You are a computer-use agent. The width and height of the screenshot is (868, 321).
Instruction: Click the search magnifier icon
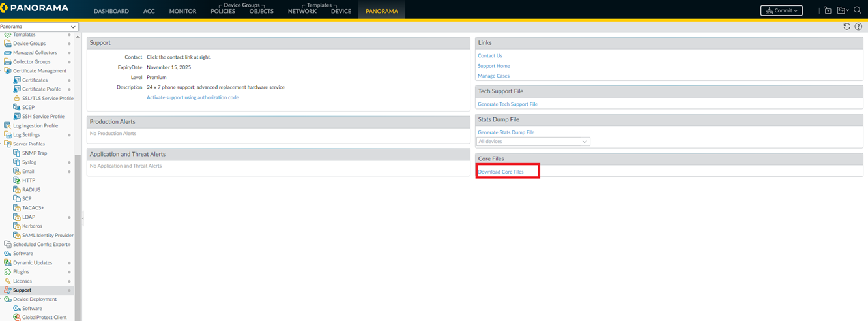pos(858,10)
